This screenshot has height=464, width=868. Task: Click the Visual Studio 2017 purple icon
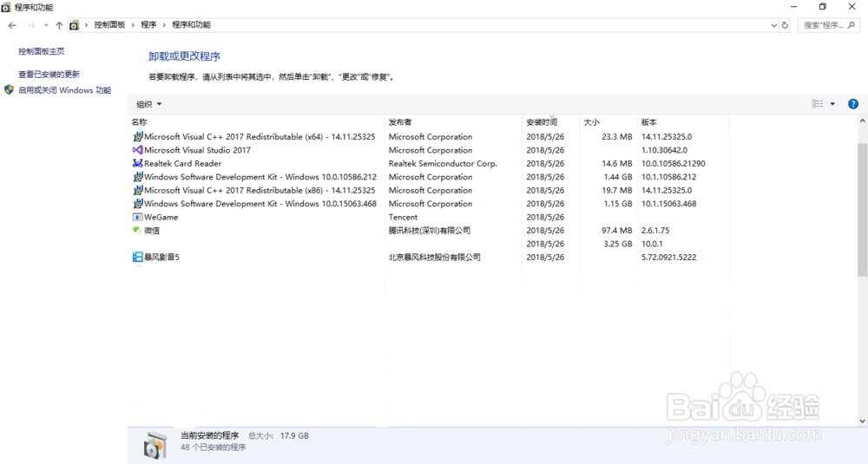pos(138,150)
